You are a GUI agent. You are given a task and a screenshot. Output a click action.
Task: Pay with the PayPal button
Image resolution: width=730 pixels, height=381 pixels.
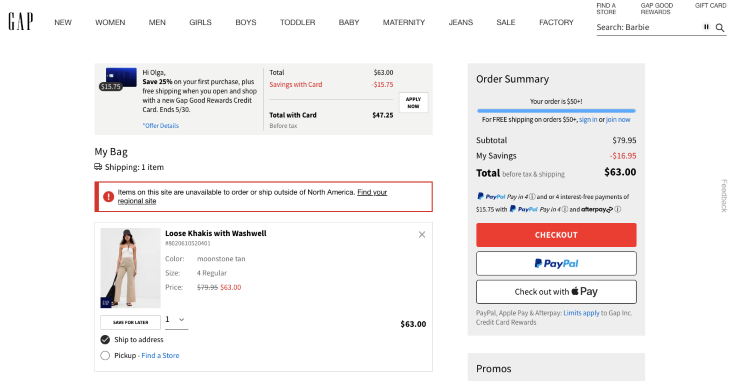pyautogui.click(x=556, y=264)
